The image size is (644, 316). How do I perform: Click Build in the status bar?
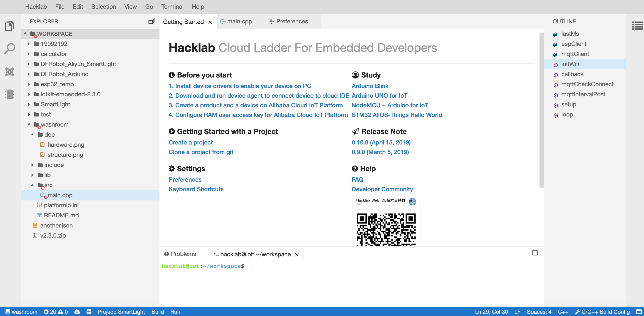157,312
